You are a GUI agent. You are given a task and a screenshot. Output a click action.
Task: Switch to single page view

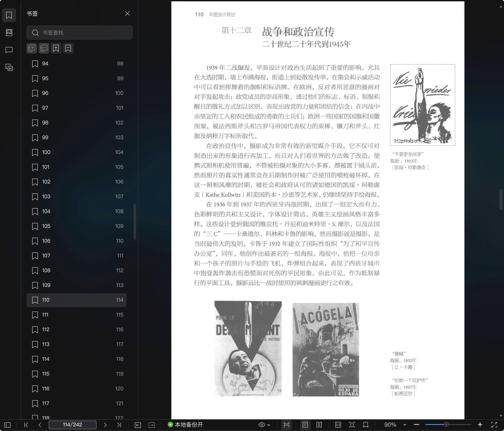coord(305,425)
